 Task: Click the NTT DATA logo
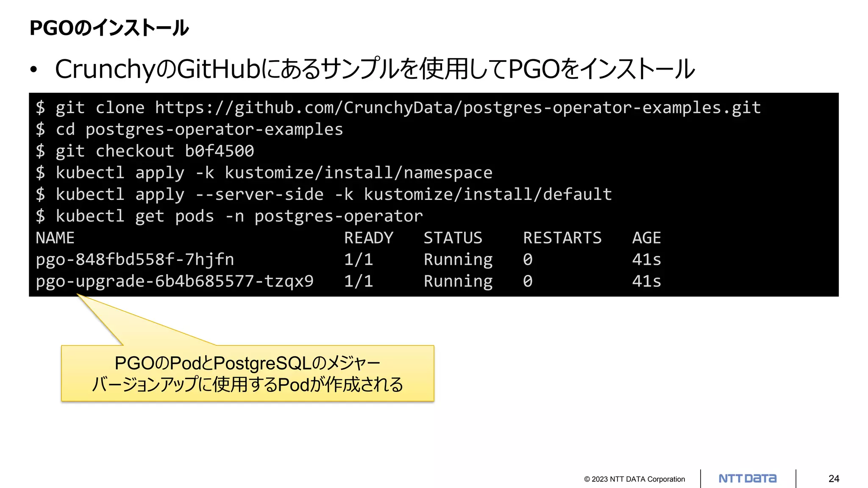[x=748, y=479]
